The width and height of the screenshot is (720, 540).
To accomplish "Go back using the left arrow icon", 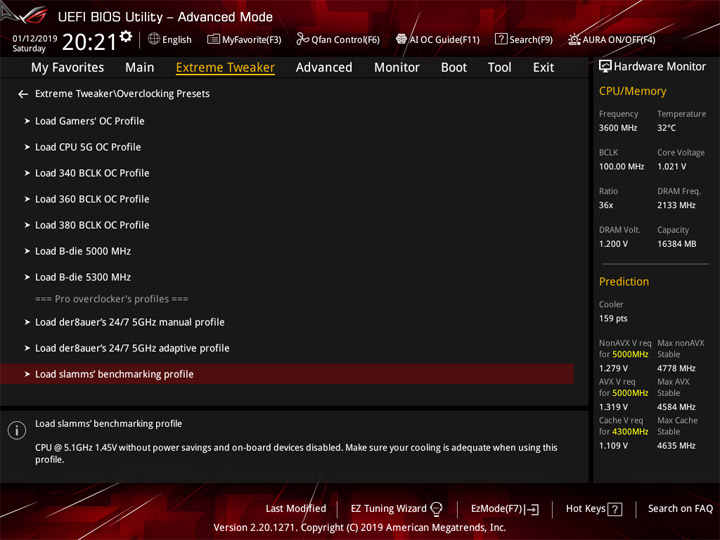I will pos(23,94).
